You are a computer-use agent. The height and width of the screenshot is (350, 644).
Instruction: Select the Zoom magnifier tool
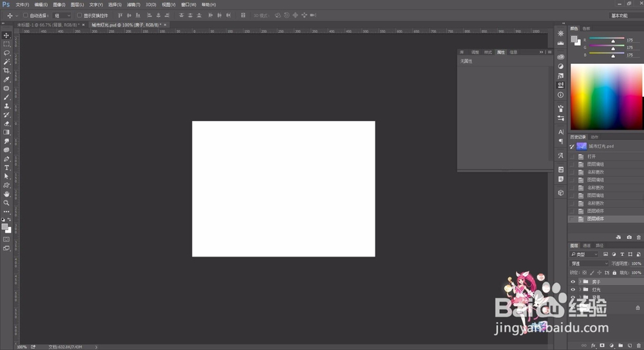click(6, 203)
